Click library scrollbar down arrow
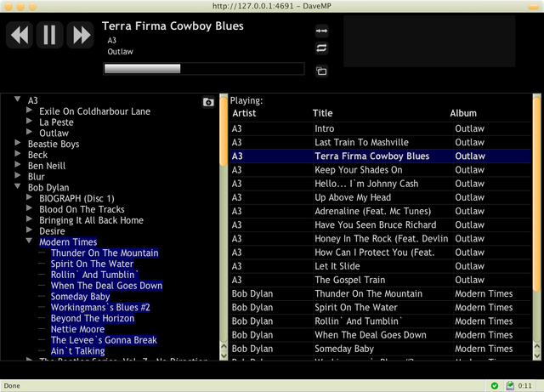 pos(224,355)
